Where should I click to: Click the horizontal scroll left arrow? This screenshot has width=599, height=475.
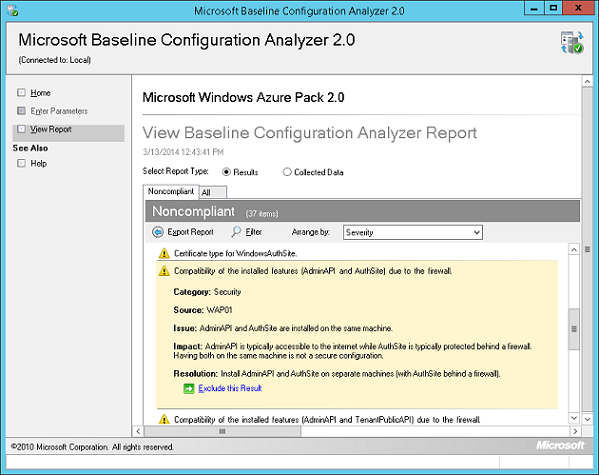[x=138, y=431]
